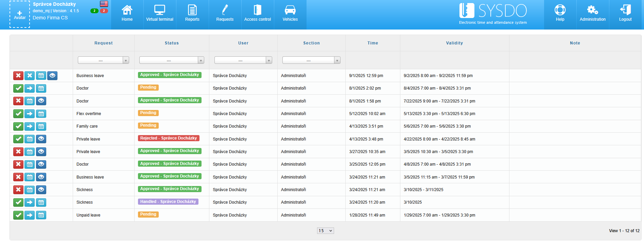Click the Avatar upload placeholder

20,14
